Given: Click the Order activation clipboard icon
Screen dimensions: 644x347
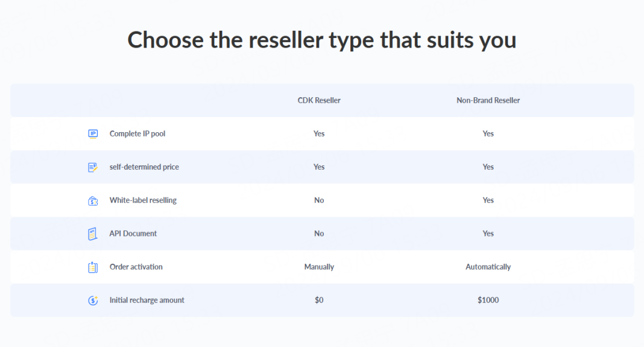Looking at the screenshot, I should click(x=93, y=267).
